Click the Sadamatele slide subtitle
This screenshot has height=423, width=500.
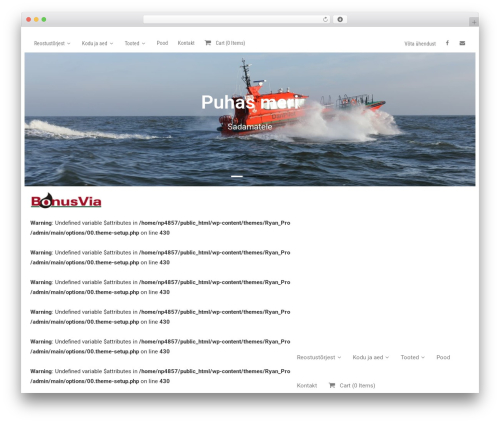(x=250, y=127)
